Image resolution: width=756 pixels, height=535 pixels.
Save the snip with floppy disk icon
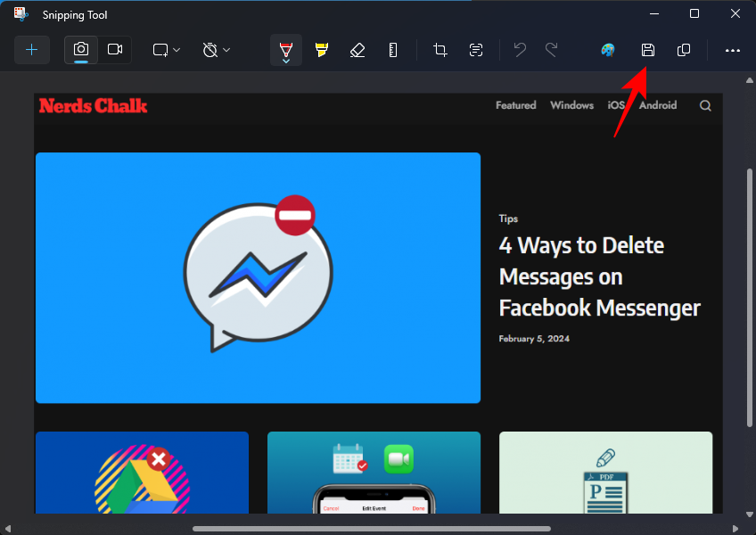648,50
